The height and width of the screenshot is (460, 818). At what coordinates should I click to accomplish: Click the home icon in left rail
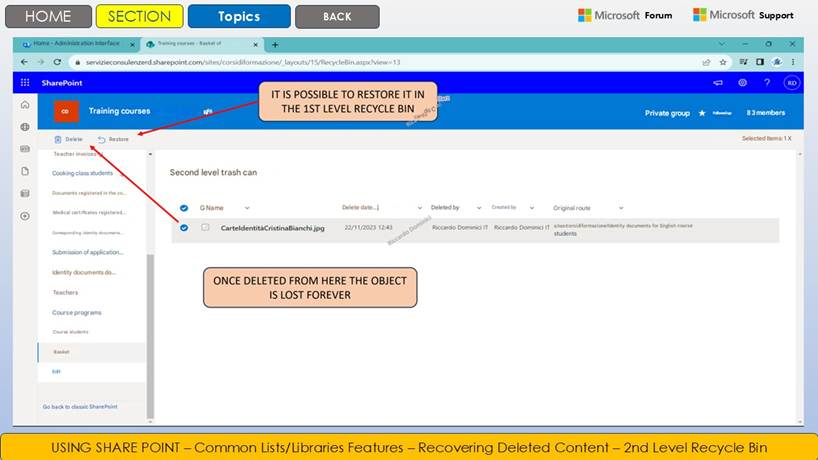pos(25,105)
